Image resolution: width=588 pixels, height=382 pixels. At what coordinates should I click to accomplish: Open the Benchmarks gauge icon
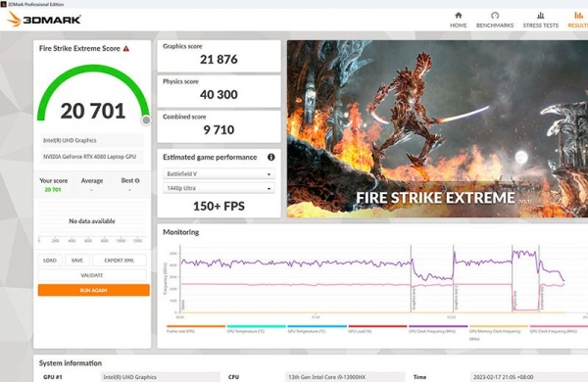(x=495, y=16)
